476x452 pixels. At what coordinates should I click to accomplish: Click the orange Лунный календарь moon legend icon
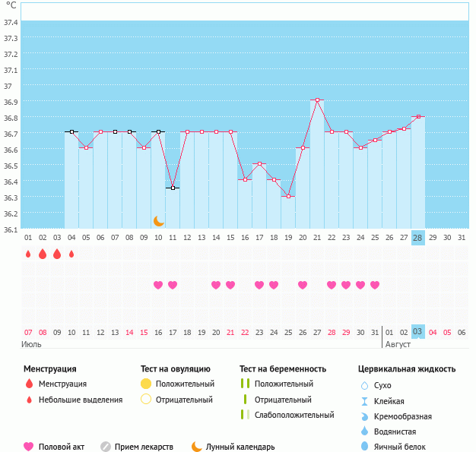pyautogui.click(x=197, y=447)
